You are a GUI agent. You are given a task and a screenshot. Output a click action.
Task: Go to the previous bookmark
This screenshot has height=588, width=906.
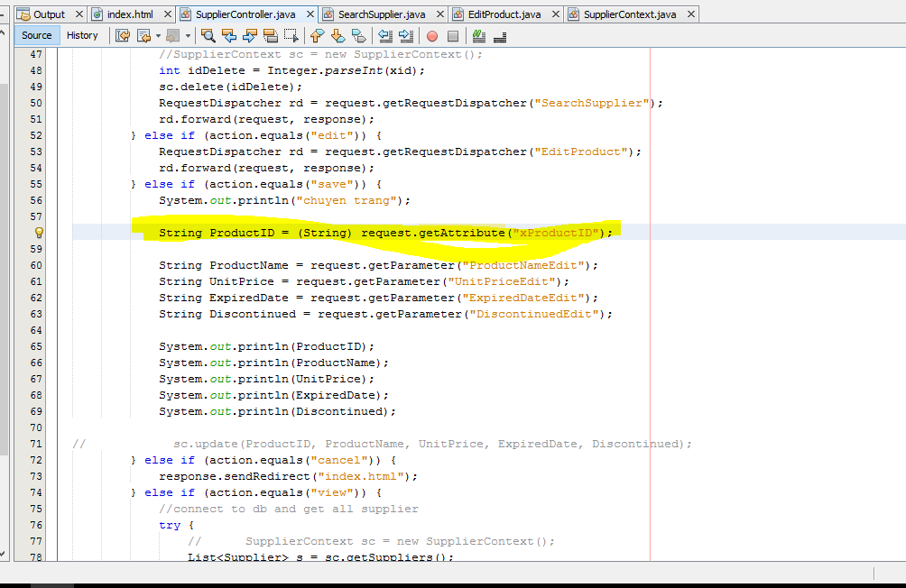click(317, 36)
